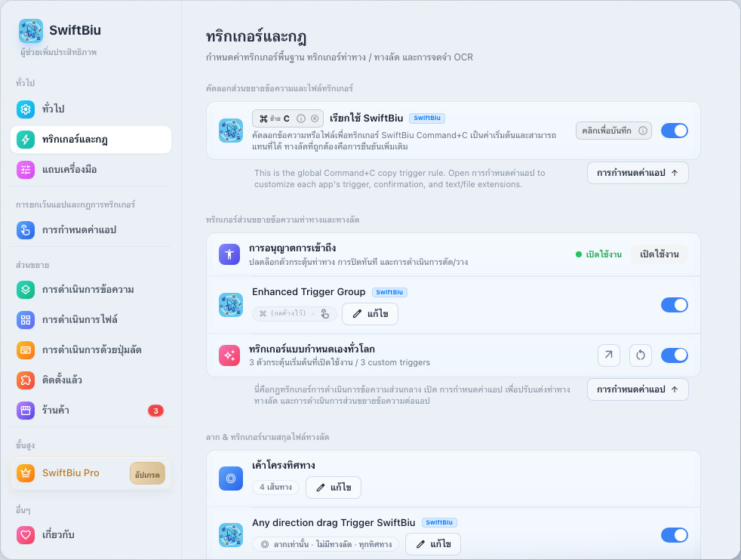Click the SwiftBiu tag beside เรียกใช้ SwiftBiu
741x560 pixels.
point(427,118)
